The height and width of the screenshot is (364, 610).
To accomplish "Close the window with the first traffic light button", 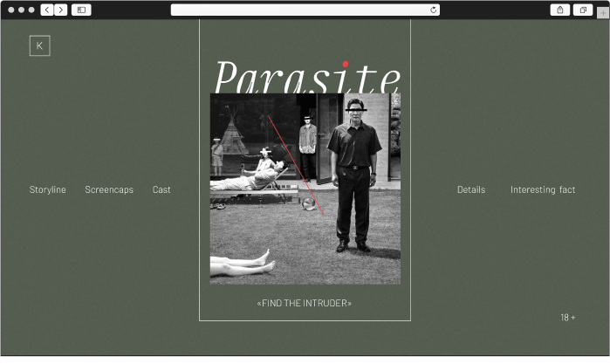I will pos(11,10).
